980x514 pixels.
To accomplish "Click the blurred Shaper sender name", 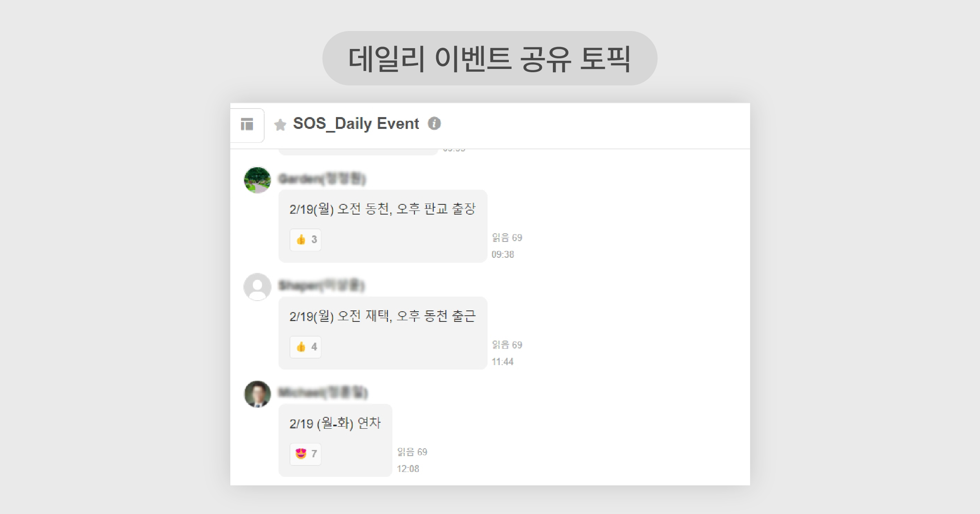I will tap(321, 285).
